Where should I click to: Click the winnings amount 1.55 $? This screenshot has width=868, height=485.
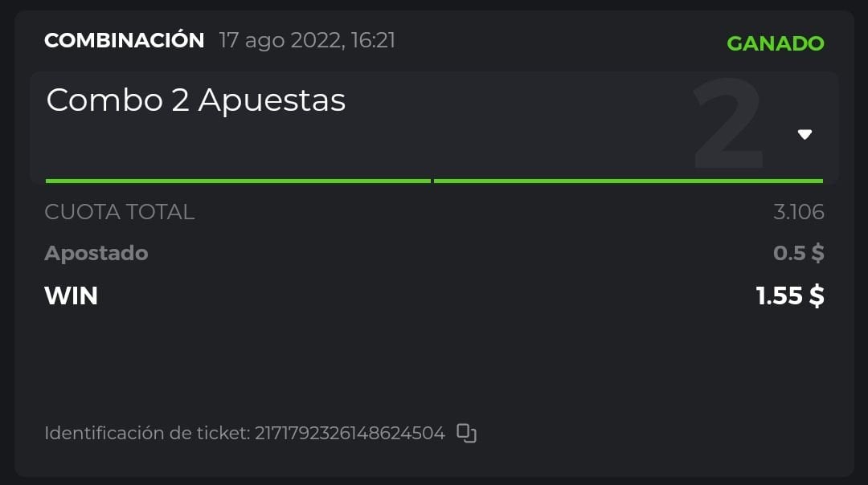(x=790, y=295)
